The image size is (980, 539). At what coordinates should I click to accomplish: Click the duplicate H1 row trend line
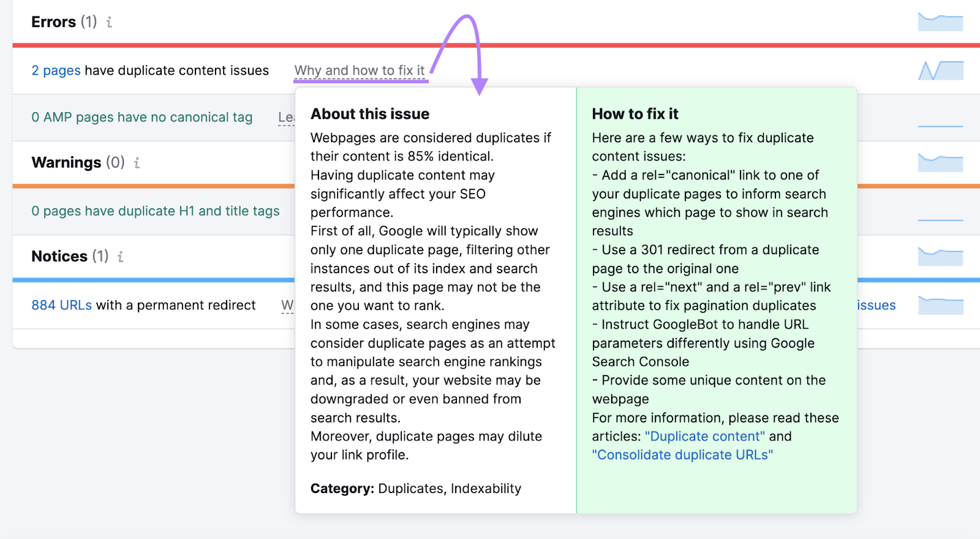click(940, 219)
